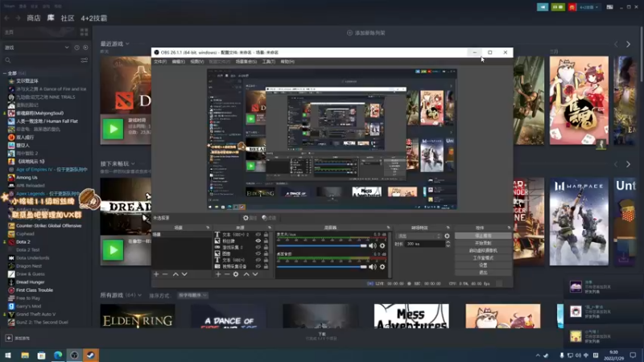Viewport: 644px width, 362px height.
Task: Click 添加新陈列架 in Steam library
Action: pos(366,33)
